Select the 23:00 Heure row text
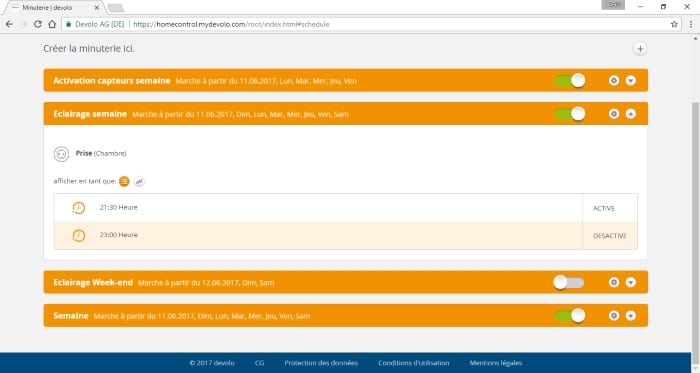 [x=119, y=235]
